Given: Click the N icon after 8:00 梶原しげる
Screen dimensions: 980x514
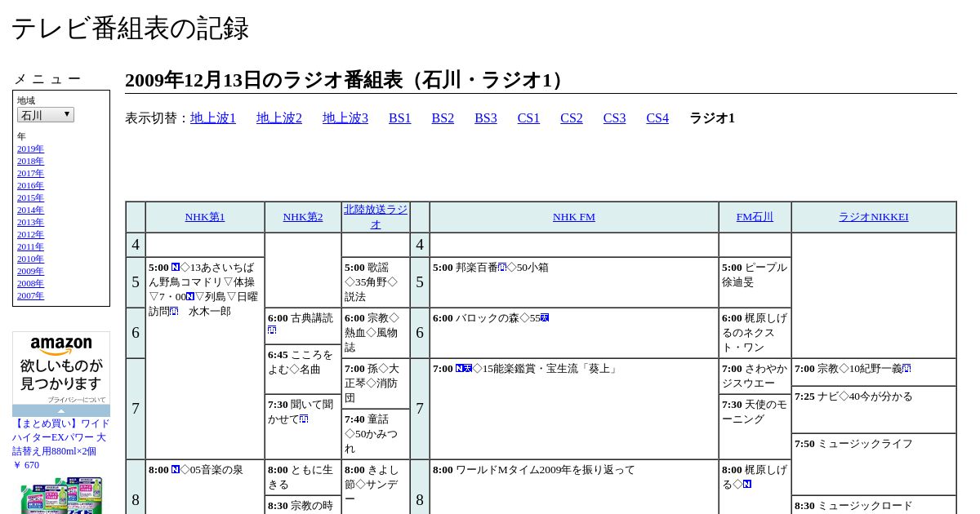Looking at the screenshot, I should (x=747, y=485).
